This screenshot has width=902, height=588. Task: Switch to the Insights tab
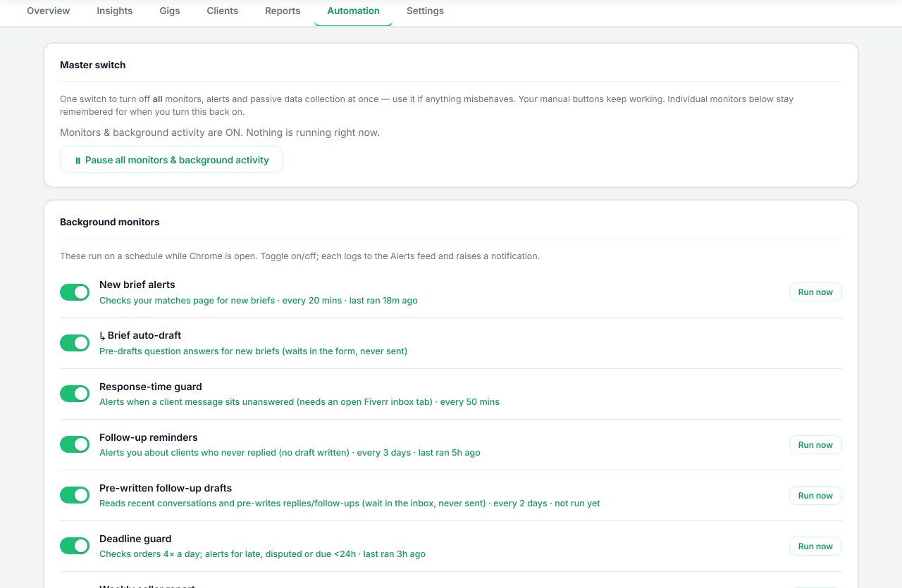point(115,11)
